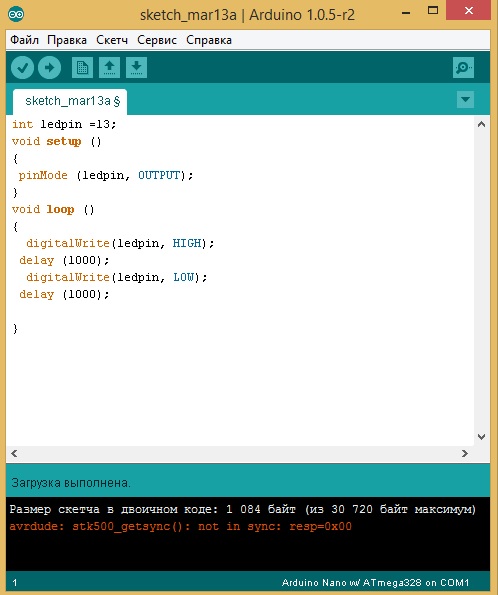Click the editor scroll up arrow
498x595 pixels.
click(x=481, y=124)
